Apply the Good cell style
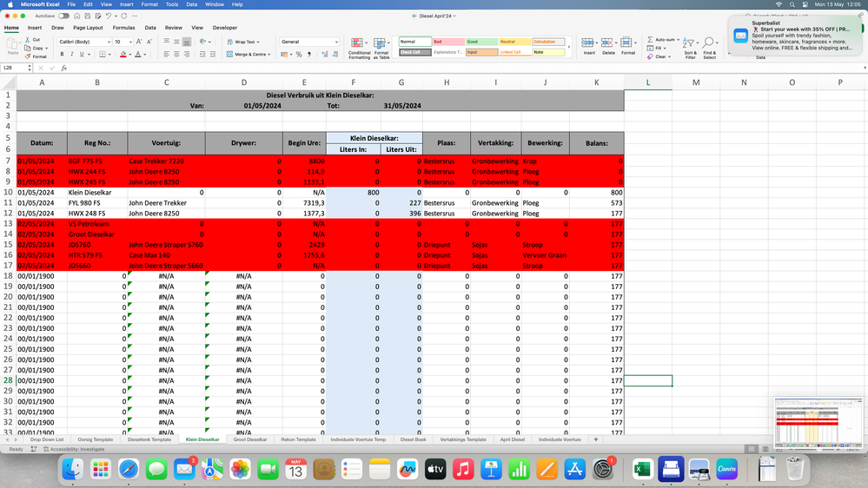Screen dimensions: 868x488 tap(481, 42)
